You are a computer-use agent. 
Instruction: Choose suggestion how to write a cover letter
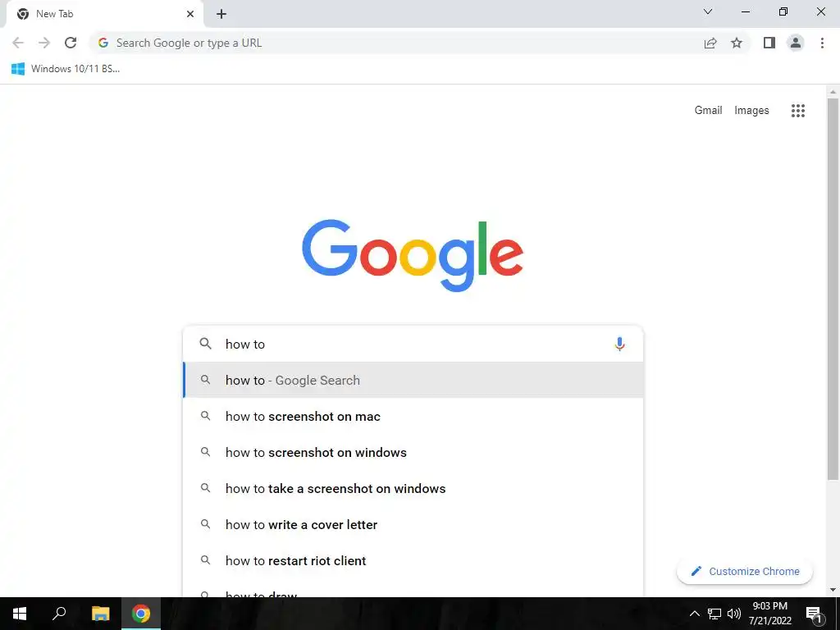(x=413, y=524)
